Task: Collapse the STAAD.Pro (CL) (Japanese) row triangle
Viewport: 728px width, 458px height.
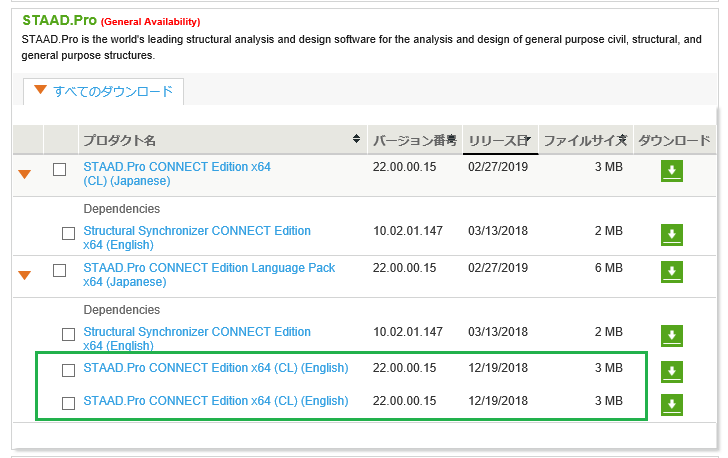Action: point(24,174)
